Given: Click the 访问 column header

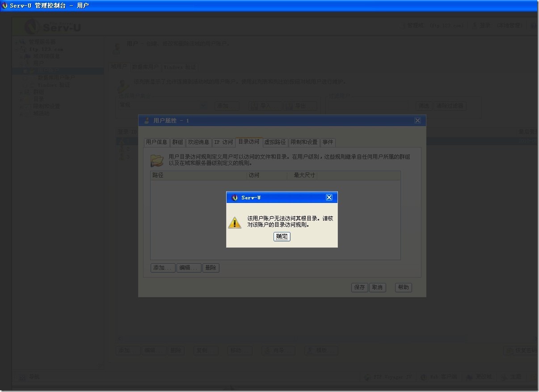Looking at the screenshot, I should (x=267, y=175).
